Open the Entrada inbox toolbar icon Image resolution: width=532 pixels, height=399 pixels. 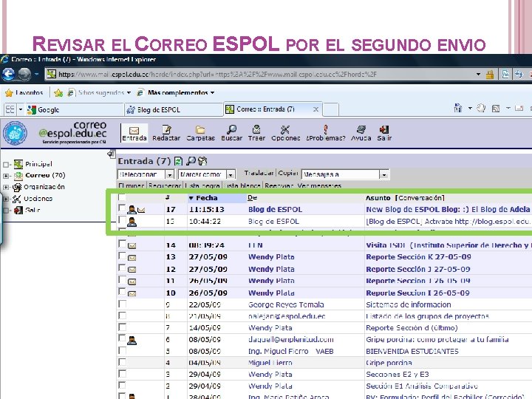point(134,133)
